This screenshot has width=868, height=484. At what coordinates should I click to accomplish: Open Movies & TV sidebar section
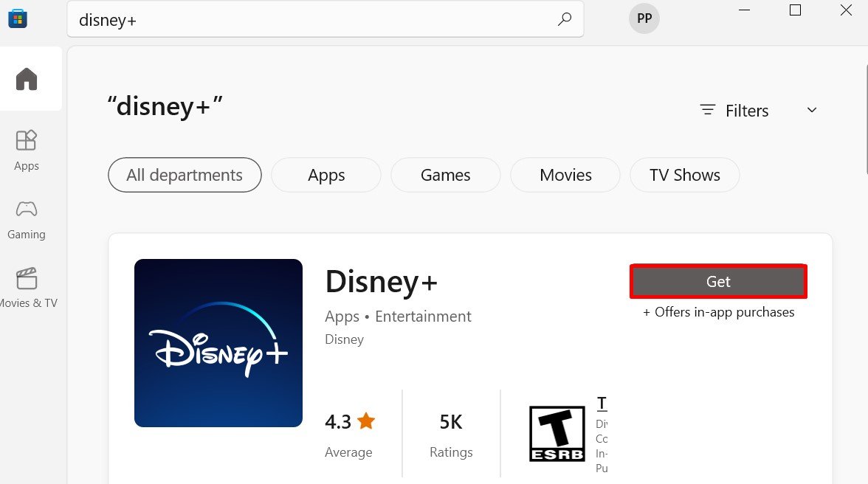pos(28,288)
